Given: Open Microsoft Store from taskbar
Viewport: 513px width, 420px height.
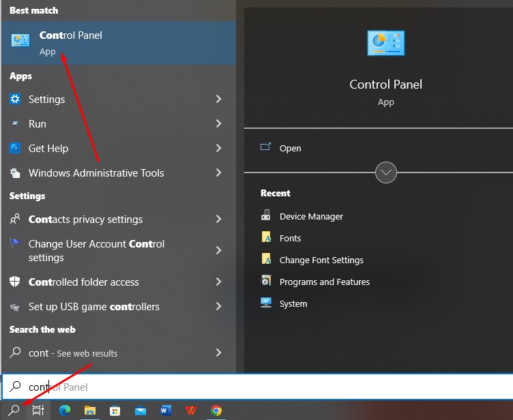Looking at the screenshot, I should point(115,410).
